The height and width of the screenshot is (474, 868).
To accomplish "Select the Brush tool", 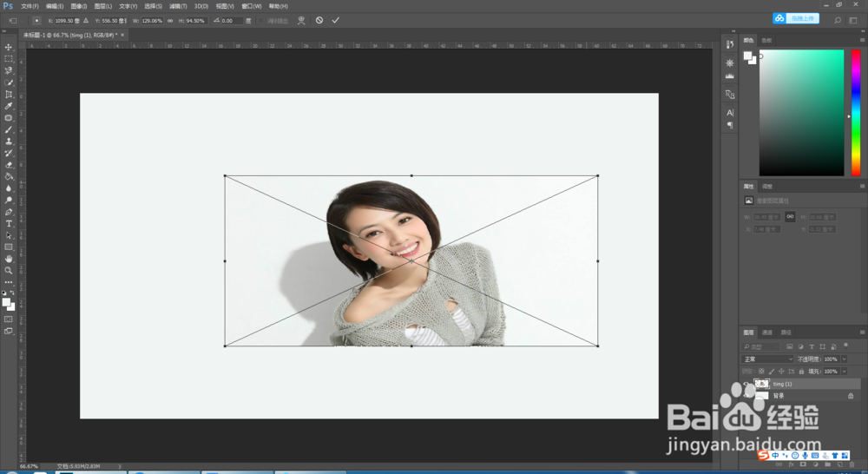I will (9, 129).
